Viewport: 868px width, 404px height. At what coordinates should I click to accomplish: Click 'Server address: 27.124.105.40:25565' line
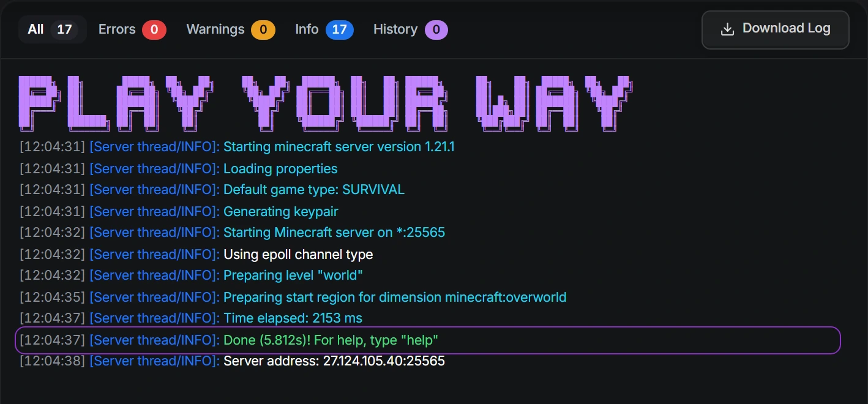click(x=233, y=361)
